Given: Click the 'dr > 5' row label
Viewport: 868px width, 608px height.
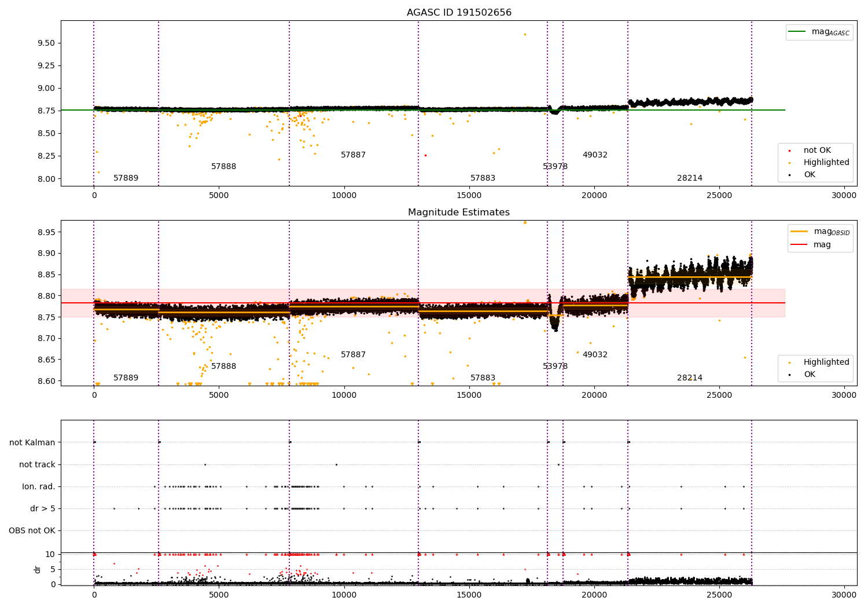Looking at the screenshot, I should (x=43, y=509).
